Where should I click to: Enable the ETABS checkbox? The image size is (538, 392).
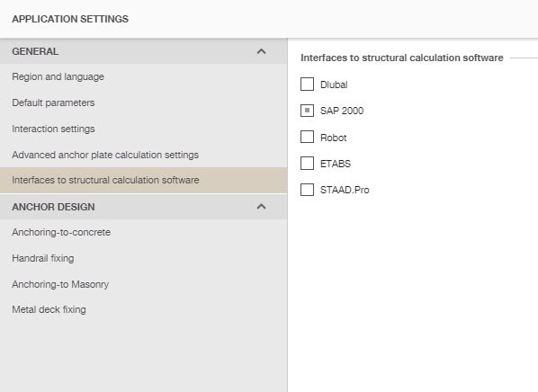pos(307,164)
